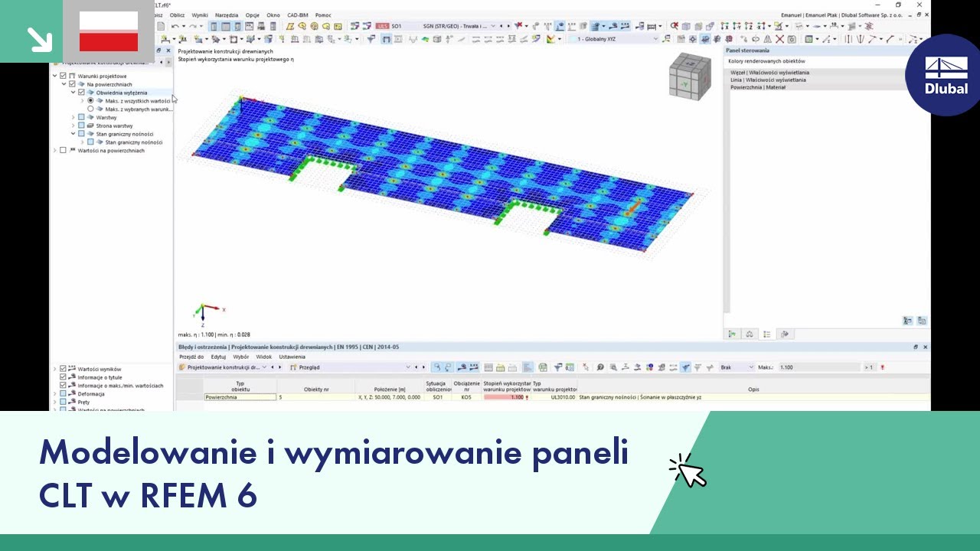Open Przejdź do menu in results table
The width and height of the screenshot is (980, 551).
tap(191, 357)
